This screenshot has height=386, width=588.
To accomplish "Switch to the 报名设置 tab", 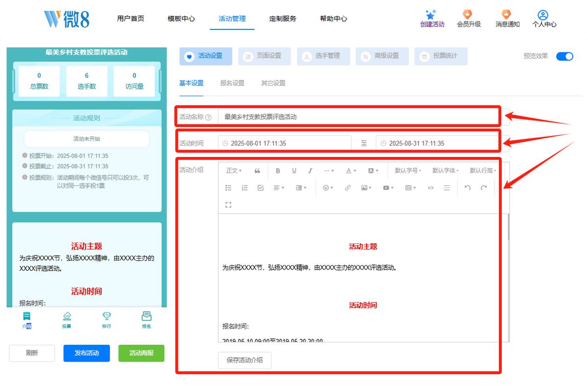I will (x=232, y=83).
